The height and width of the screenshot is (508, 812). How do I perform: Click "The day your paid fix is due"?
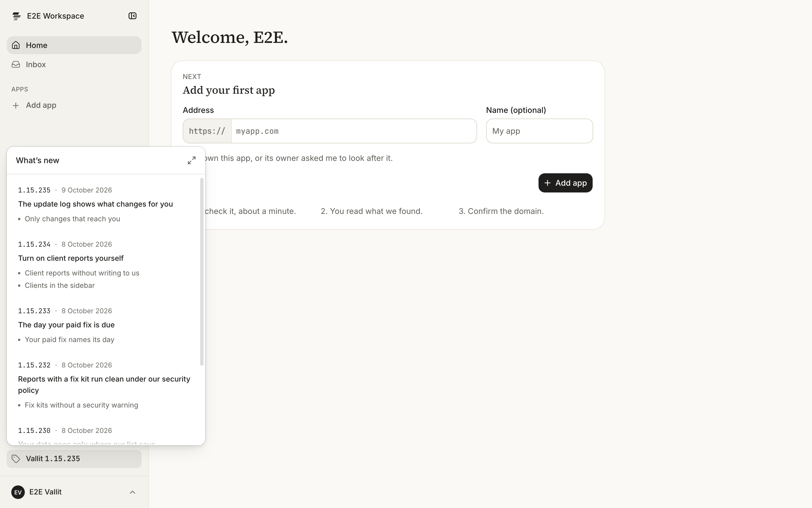tap(67, 325)
